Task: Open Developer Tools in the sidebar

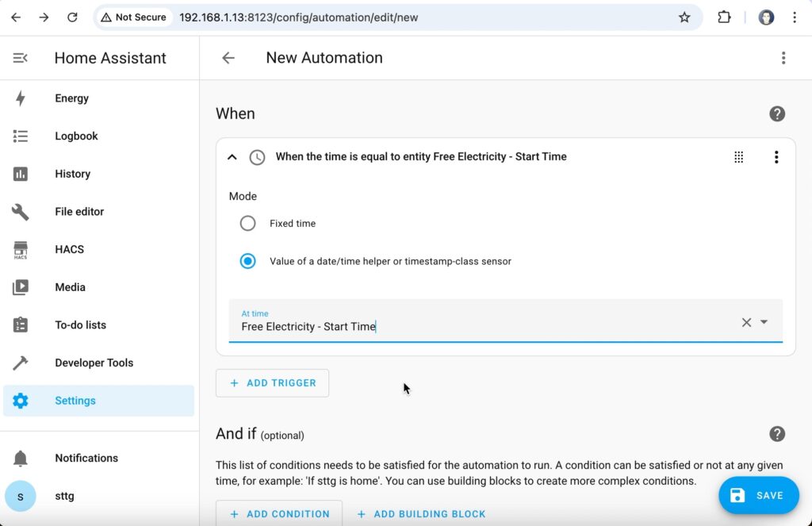Action: click(98, 363)
